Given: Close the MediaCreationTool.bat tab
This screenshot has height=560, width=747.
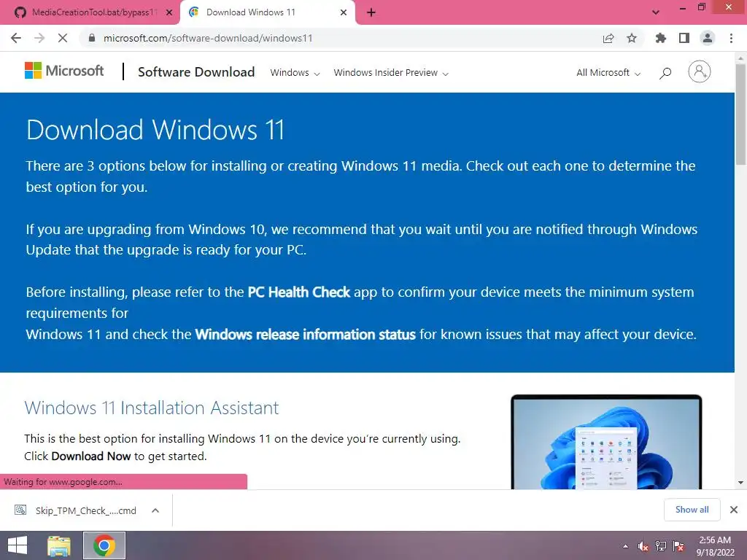Looking at the screenshot, I should pyautogui.click(x=169, y=13).
